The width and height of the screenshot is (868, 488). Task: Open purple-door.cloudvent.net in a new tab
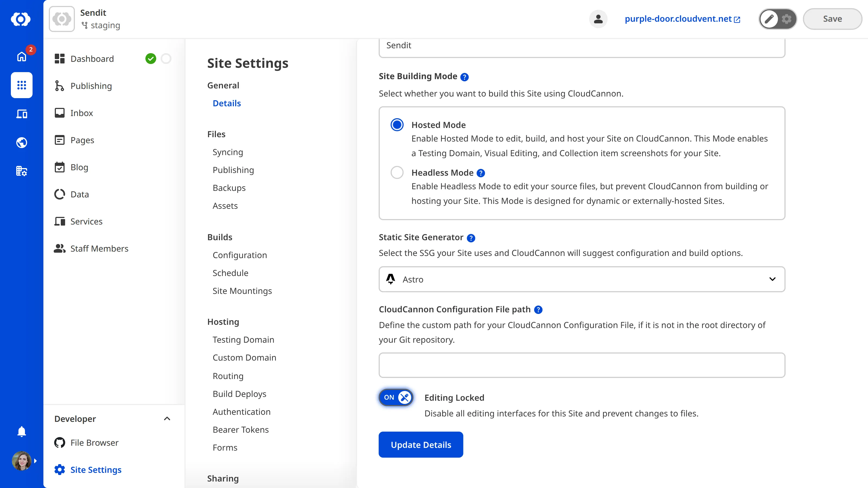[x=682, y=19]
